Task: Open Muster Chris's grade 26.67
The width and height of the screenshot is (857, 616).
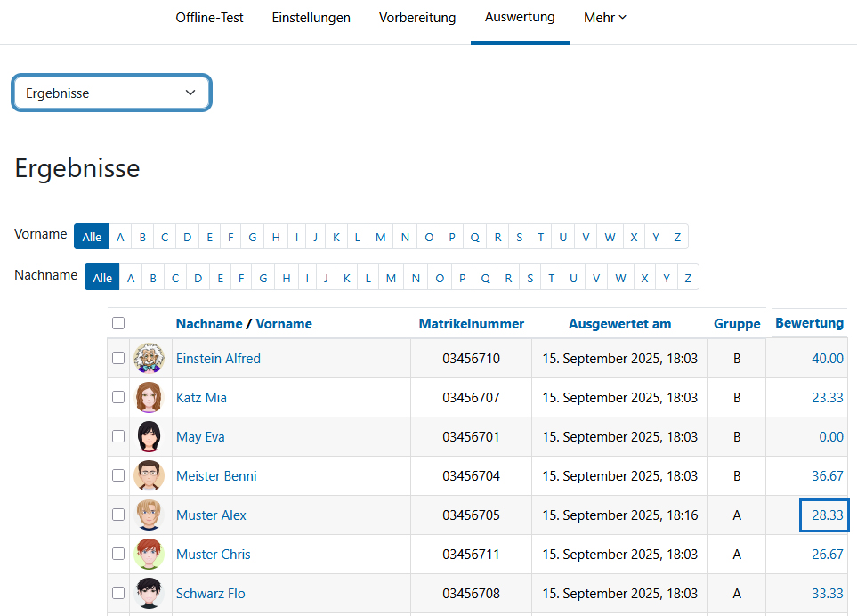Action: [x=828, y=555]
